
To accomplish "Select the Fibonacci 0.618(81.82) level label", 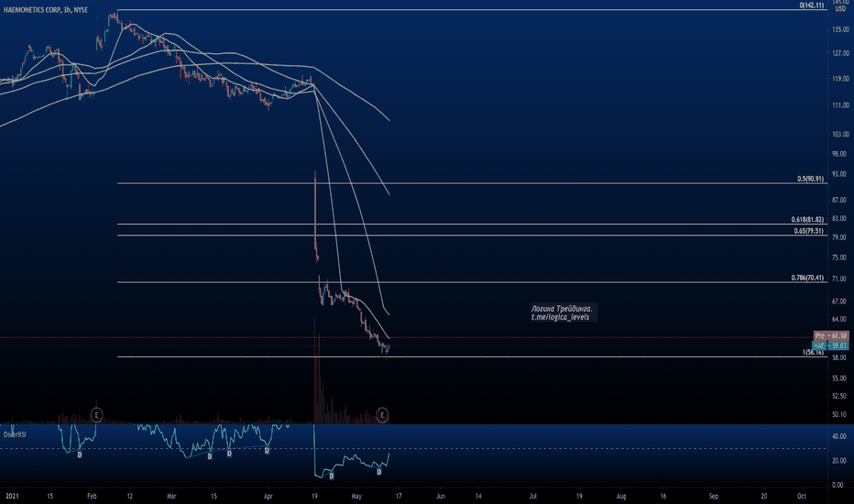I will point(807,220).
